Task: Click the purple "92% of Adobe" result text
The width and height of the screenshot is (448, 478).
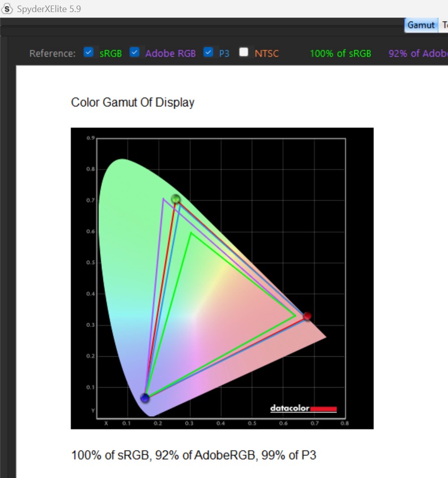Action: pos(417,53)
